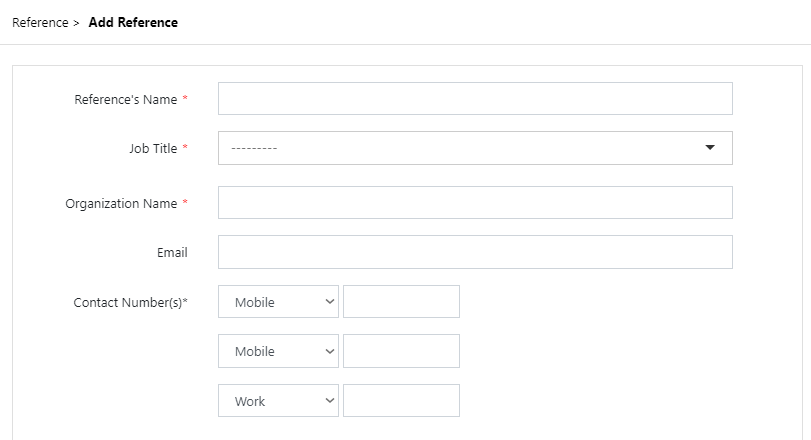This screenshot has height=440, width=811.
Task: Click the second Mobile contact number field
Action: (401, 351)
